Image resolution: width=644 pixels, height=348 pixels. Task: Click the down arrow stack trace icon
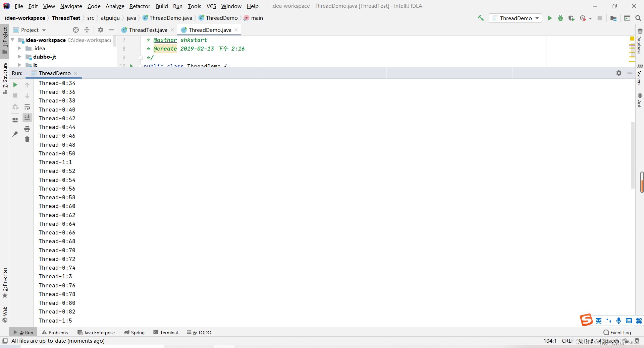(27, 96)
